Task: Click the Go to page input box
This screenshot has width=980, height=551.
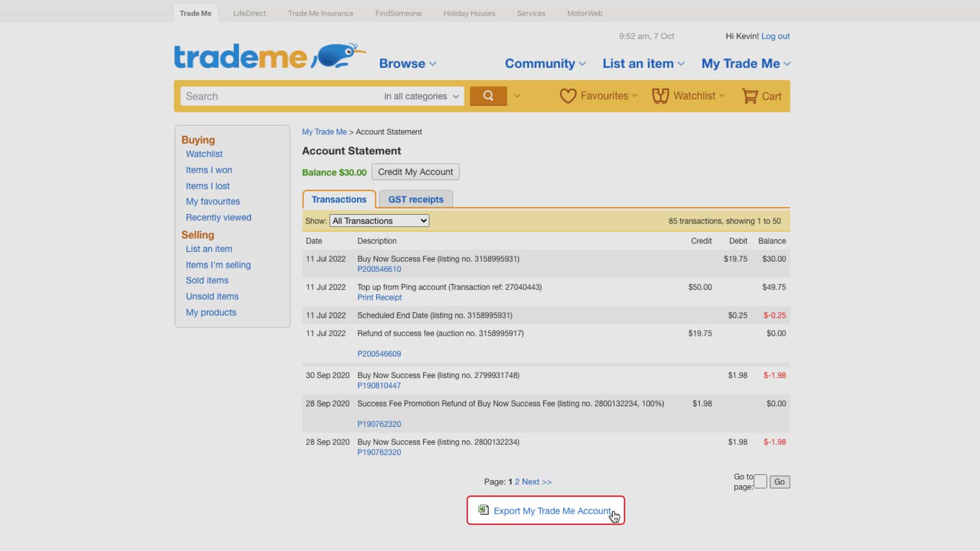Action: tap(760, 482)
